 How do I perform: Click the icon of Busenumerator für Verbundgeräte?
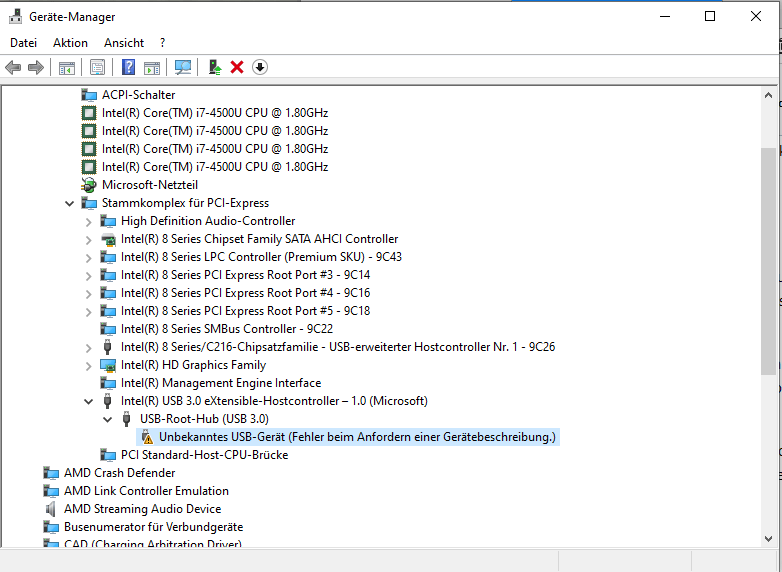coord(51,527)
